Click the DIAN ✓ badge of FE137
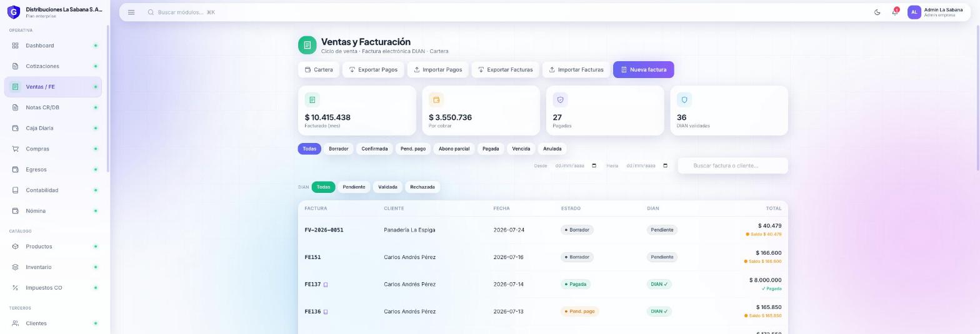Screen dimensions: 980x334 (x=659, y=285)
